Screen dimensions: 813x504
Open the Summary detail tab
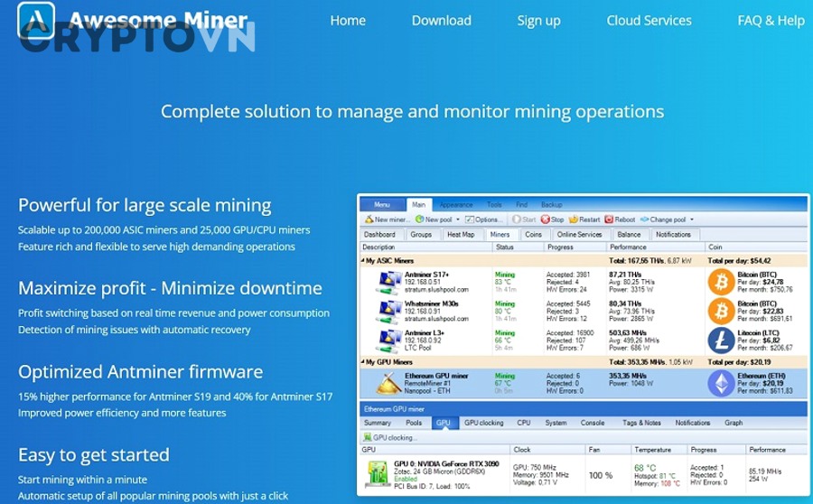tap(377, 423)
